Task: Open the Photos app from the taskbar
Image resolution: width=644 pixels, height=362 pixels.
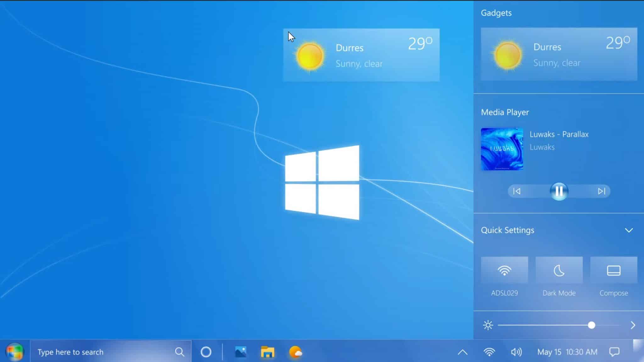Action: pos(240,352)
